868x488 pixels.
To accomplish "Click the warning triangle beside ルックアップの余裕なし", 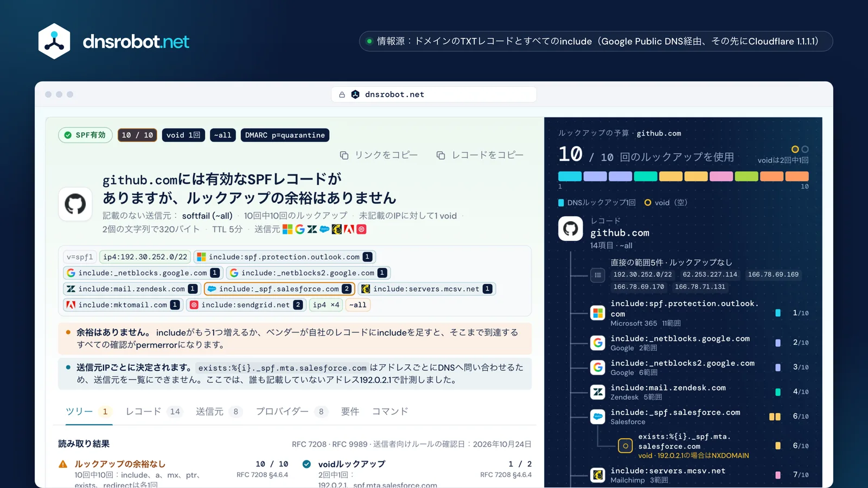I will [63, 464].
